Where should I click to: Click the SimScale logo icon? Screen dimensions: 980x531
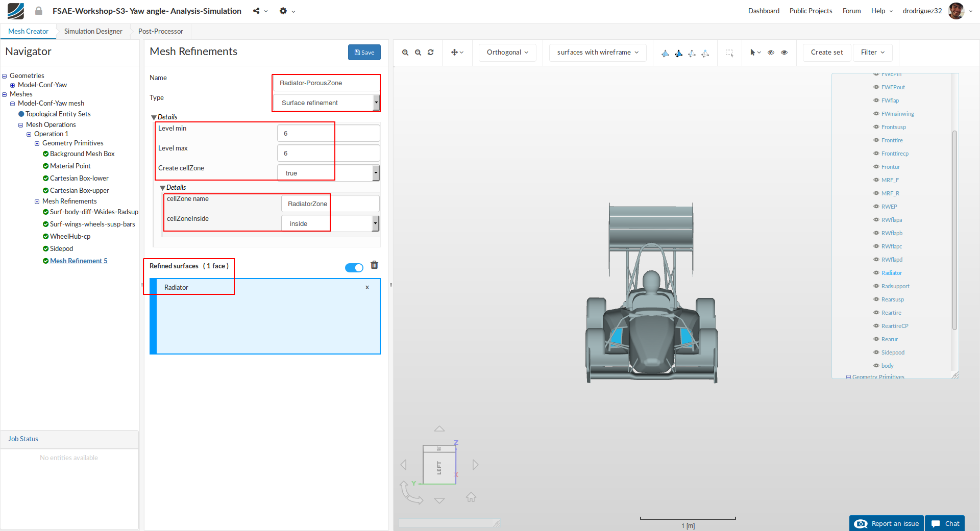point(16,11)
